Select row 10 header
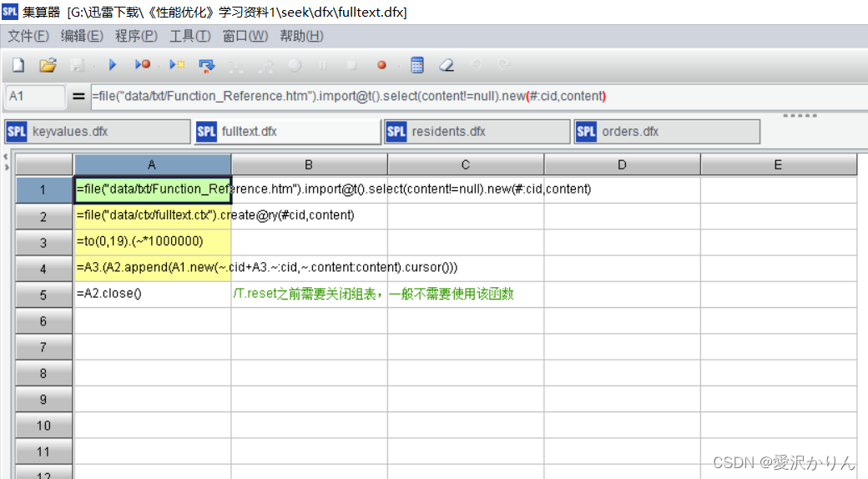 pyautogui.click(x=43, y=425)
